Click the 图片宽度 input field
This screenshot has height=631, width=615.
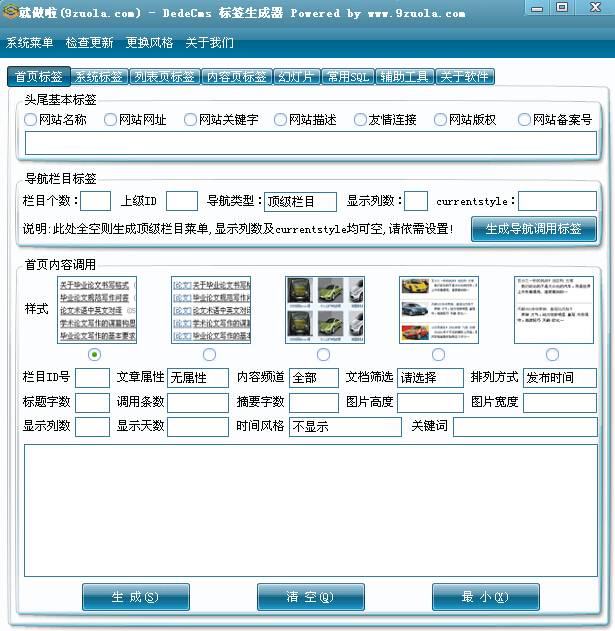(560, 403)
